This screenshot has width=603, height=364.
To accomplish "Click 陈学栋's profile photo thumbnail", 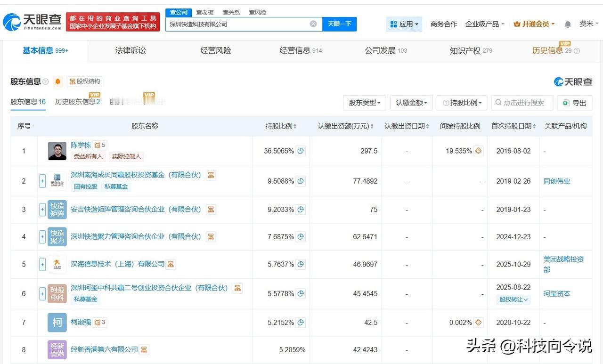I will click(x=57, y=151).
